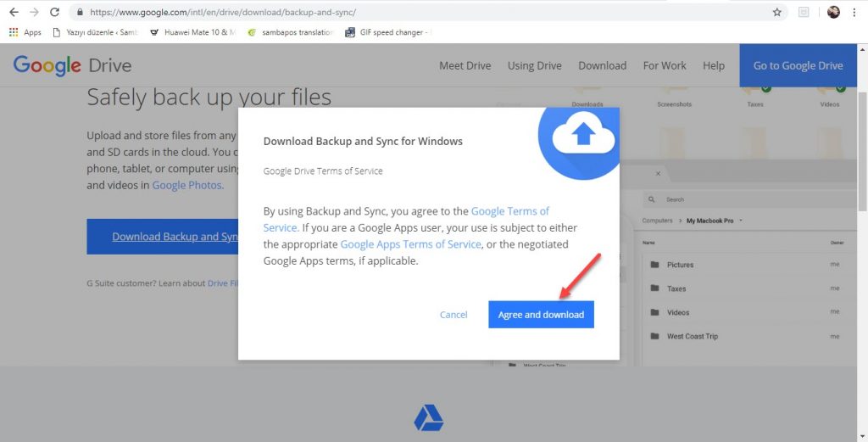Open the Using Drive menu item
The height and width of the screenshot is (442, 868).
[x=535, y=65]
